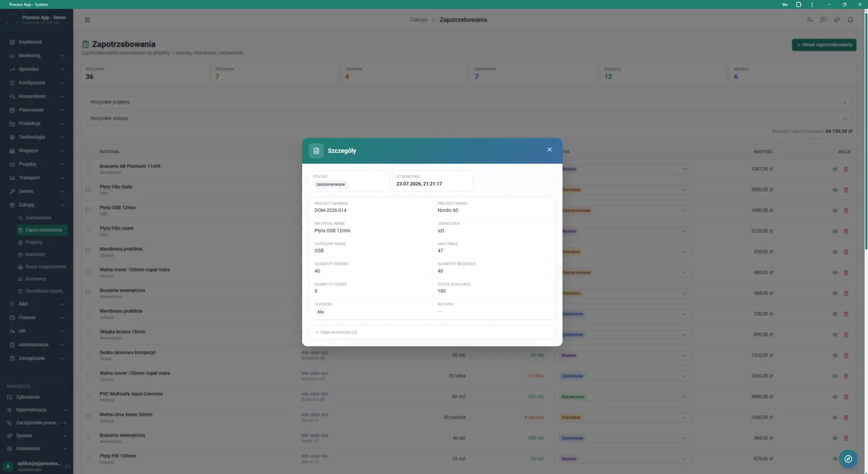Delete the 2235,00 zł row with trash icon

click(x=846, y=231)
